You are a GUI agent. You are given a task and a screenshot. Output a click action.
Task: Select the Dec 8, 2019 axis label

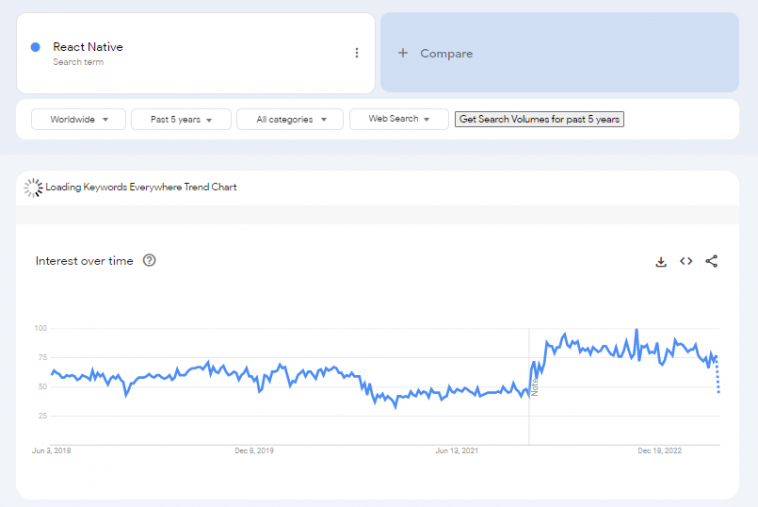[254, 451]
